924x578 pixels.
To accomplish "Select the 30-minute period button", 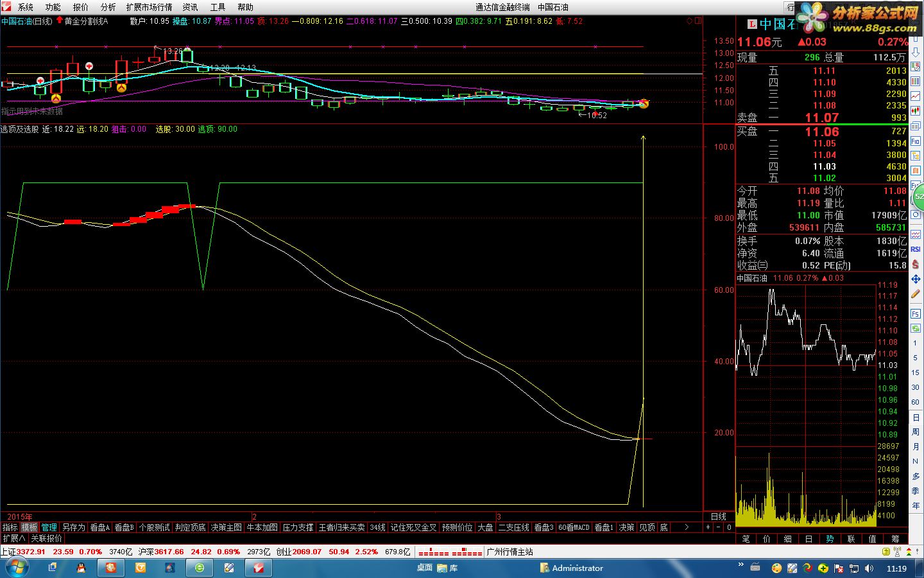I will [x=916, y=387].
